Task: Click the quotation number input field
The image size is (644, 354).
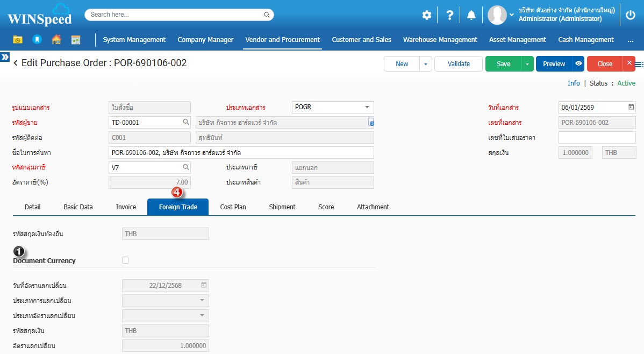Action: tap(597, 138)
